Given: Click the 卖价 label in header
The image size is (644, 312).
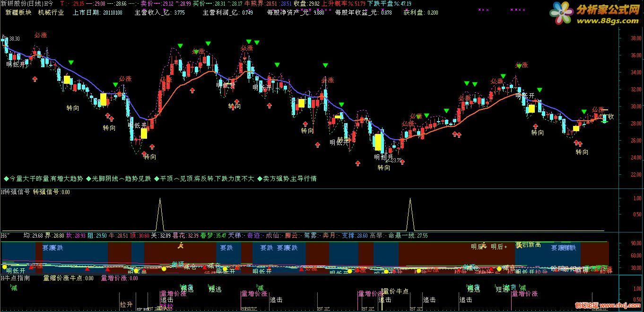Looking at the screenshot, I should pos(147,3).
